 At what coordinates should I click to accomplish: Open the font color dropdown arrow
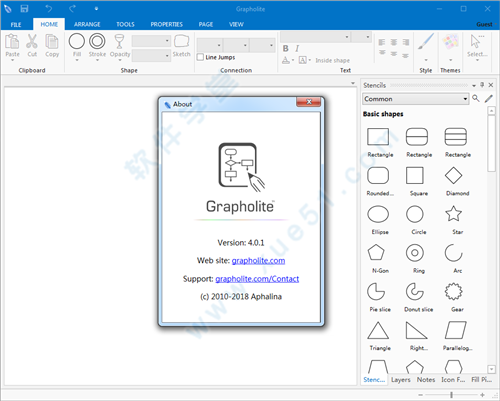293,60
